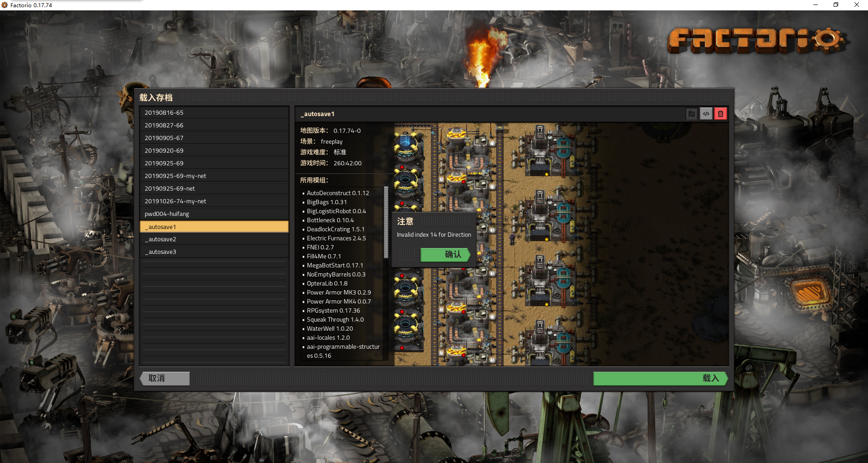868x463 pixels.
Task: Click the mod list scrollbar handle
Action: click(x=386, y=222)
